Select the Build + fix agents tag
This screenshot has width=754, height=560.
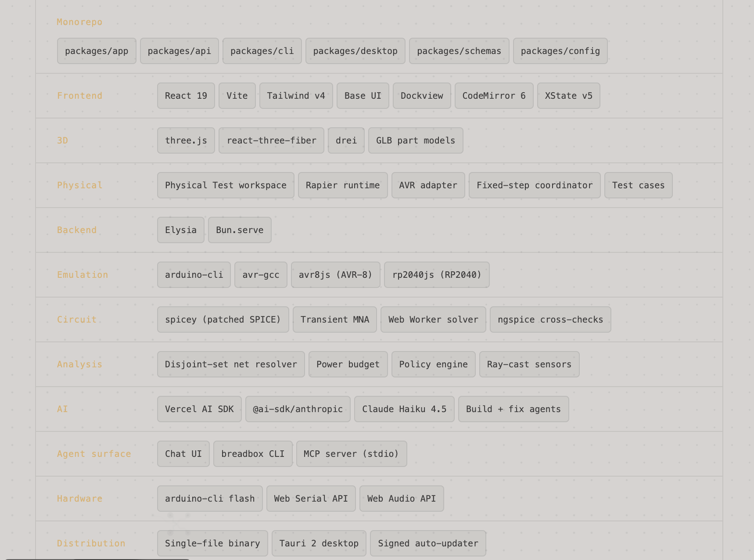click(x=513, y=409)
